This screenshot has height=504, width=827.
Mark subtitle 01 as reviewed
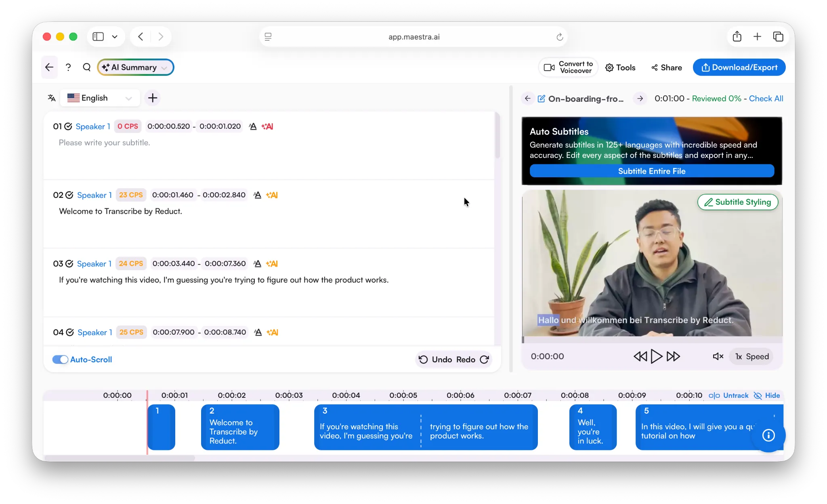pyautogui.click(x=68, y=126)
